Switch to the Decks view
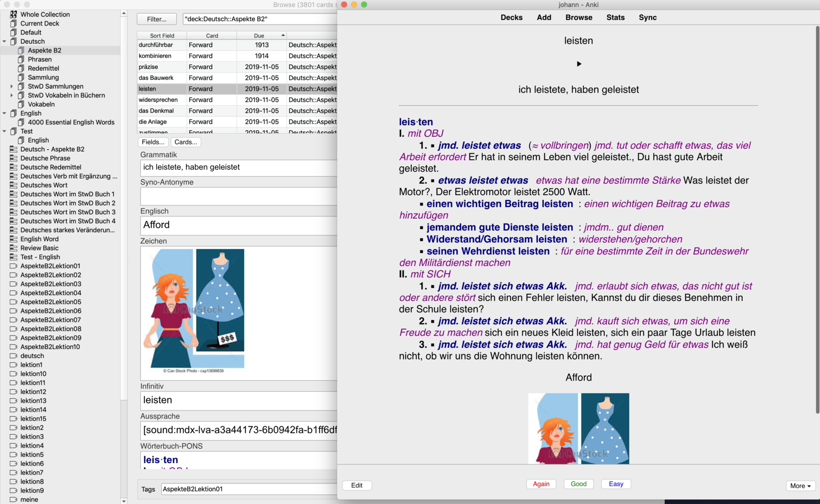This screenshot has width=820, height=504. [511, 17]
